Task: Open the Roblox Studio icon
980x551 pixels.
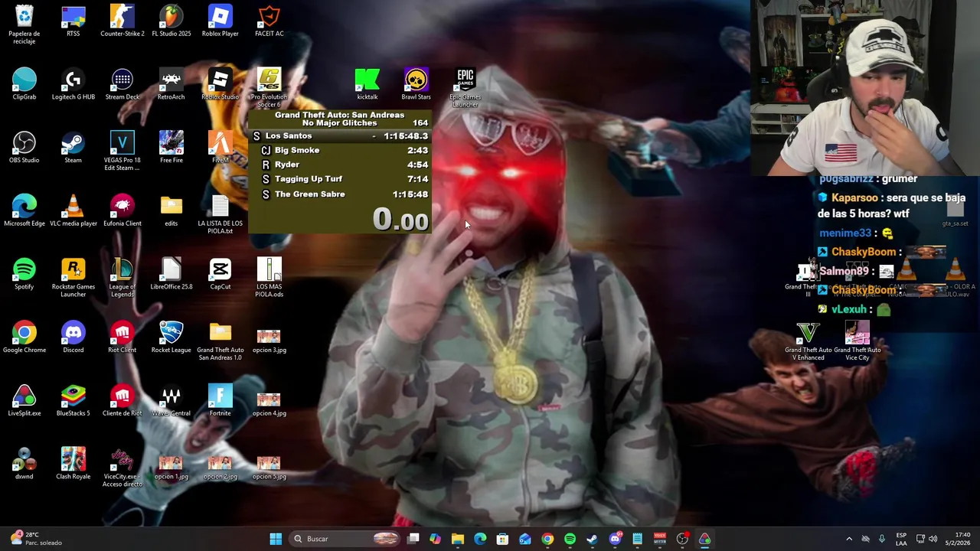Action: pyautogui.click(x=220, y=84)
